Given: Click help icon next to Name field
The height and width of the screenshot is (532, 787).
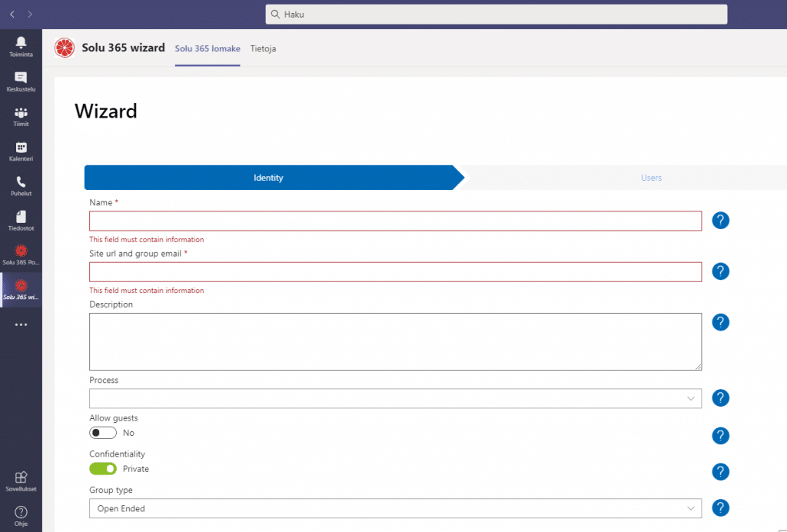Looking at the screenshot, I should pyautogui.click(x=720, y=221).
